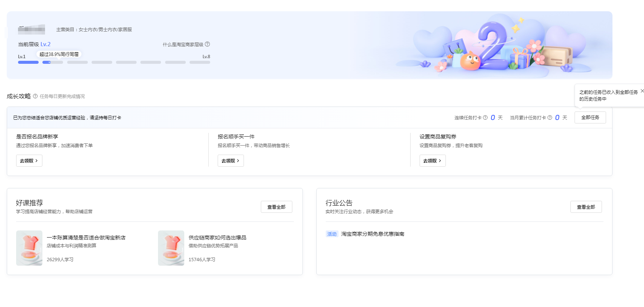Click the 活动 tag on announcement
Screen dimensions: 644x307
click(332, 234)
